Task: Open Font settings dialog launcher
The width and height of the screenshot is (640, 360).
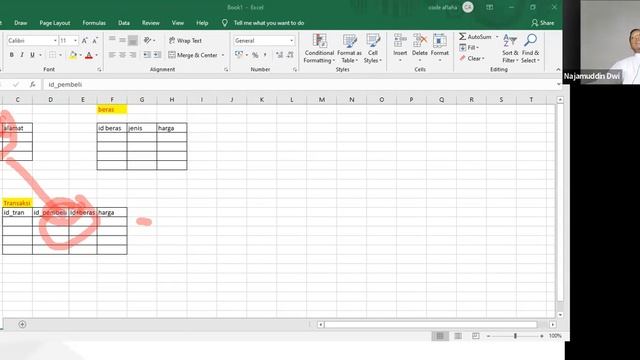Action: 99,70
